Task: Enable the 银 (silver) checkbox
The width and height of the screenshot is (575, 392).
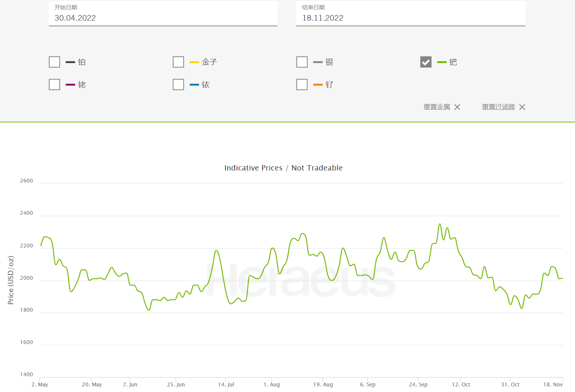Action: click(x=302, y=62)
